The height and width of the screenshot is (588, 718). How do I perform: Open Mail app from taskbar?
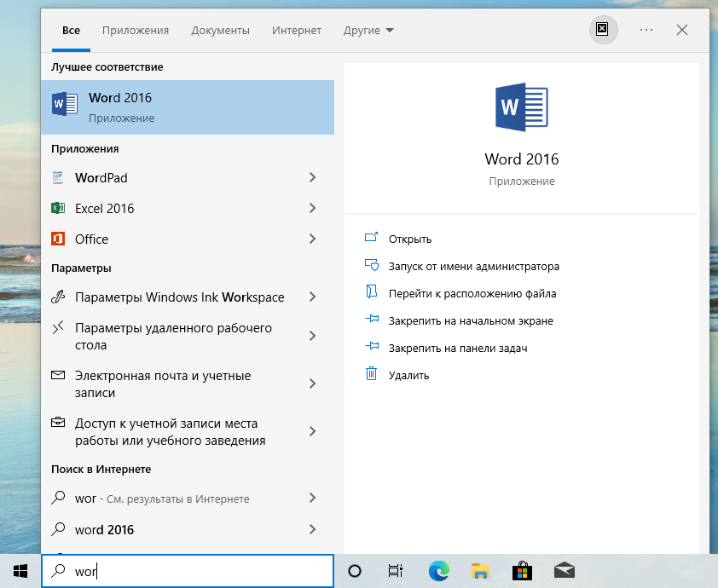(x=564, y=571)
